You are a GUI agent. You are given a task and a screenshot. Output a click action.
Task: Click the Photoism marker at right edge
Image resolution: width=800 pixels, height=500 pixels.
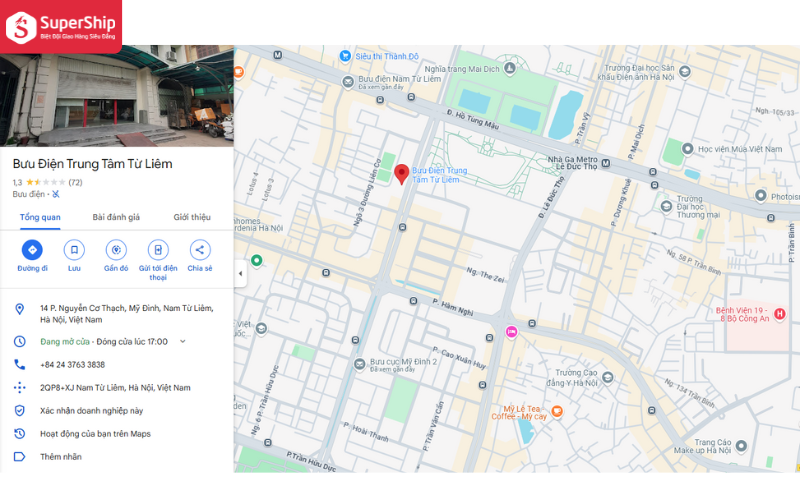point(760,195)
